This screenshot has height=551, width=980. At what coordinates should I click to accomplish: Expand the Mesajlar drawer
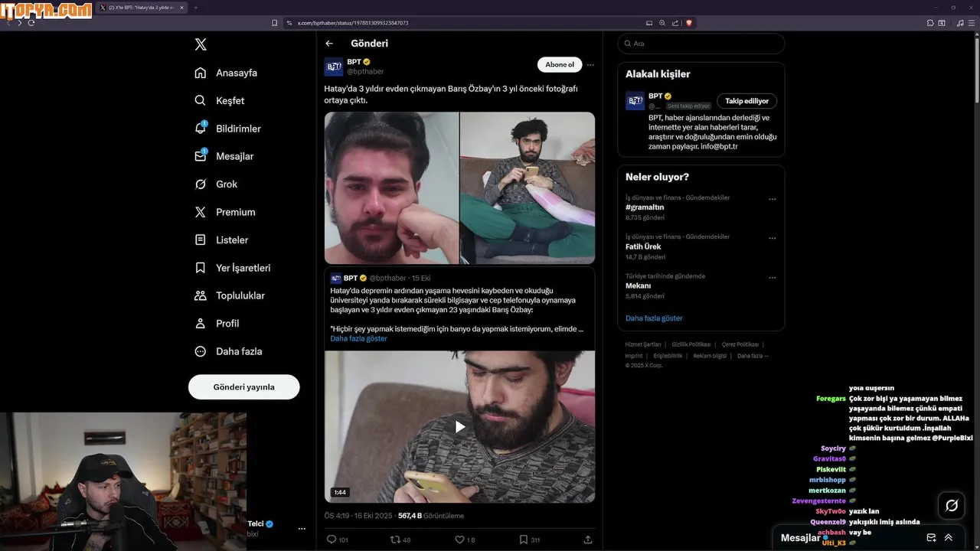[x=949, y=538]
